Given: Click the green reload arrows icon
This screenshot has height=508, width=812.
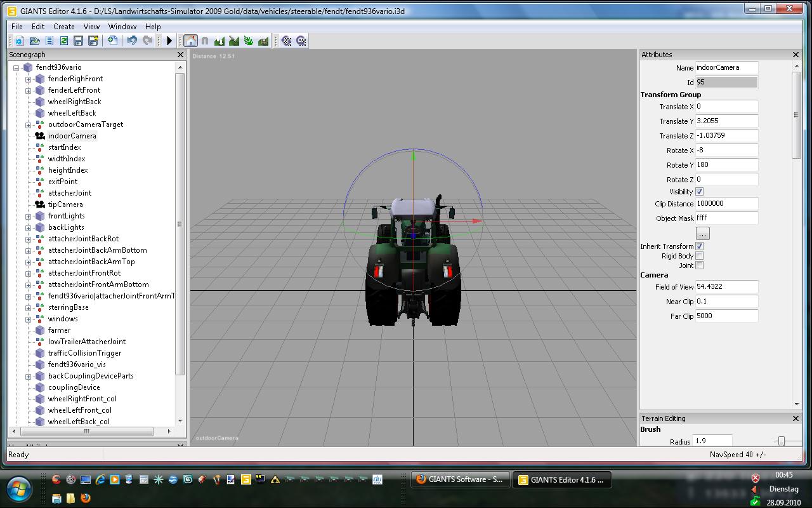Looking at the screenshot, I should pyautogui.click(x=63, y=41).
